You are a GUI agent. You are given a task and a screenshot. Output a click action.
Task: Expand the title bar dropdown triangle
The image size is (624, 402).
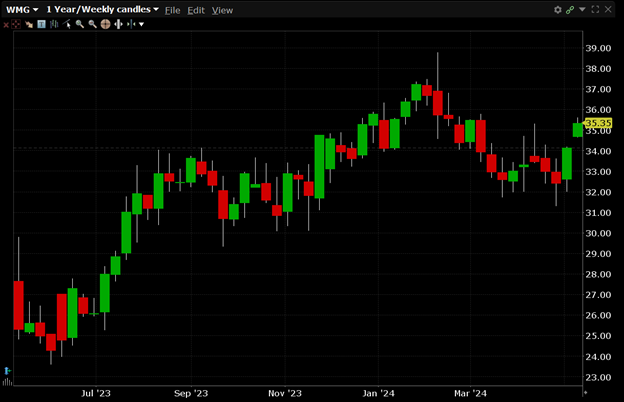pyautogui.click(x=582, y=9)
